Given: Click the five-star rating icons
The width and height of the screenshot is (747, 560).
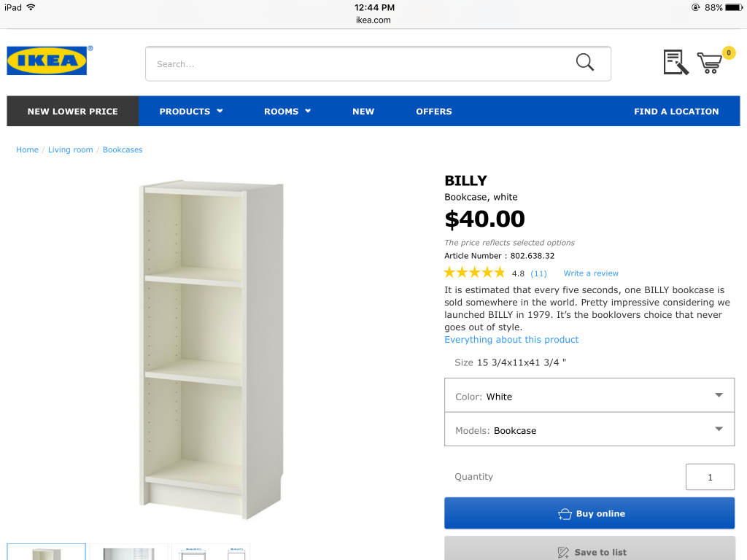Looking at the screenshot, I should click(x=474, y=273).
